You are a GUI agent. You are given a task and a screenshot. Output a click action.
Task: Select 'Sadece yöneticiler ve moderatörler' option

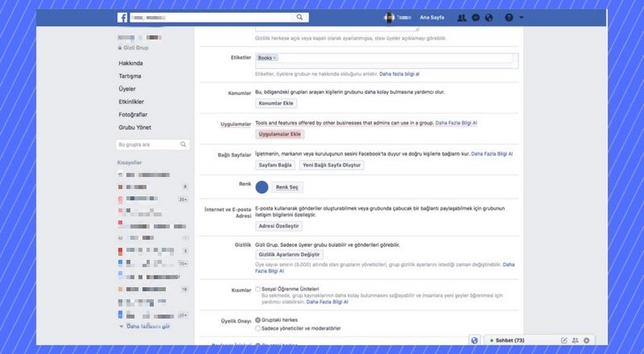258,328
